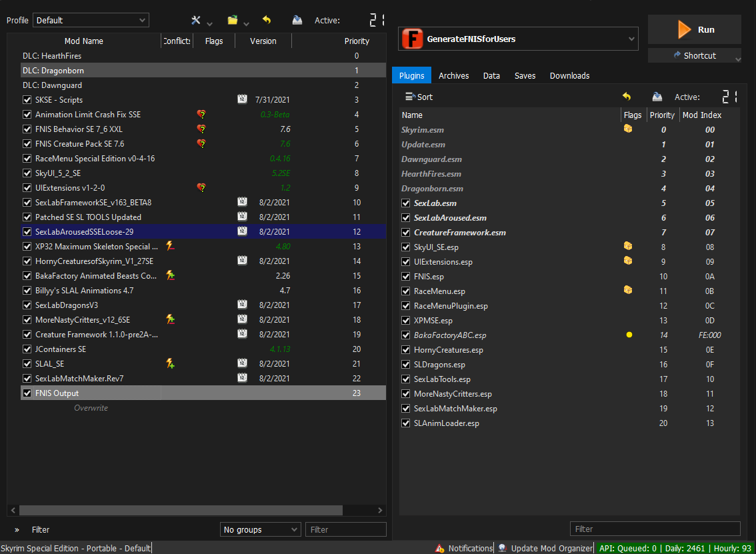This screenshot has width=756, height=554.
Task: Disable the SKSE - Scripts mod checkbox
Action: 27,100
